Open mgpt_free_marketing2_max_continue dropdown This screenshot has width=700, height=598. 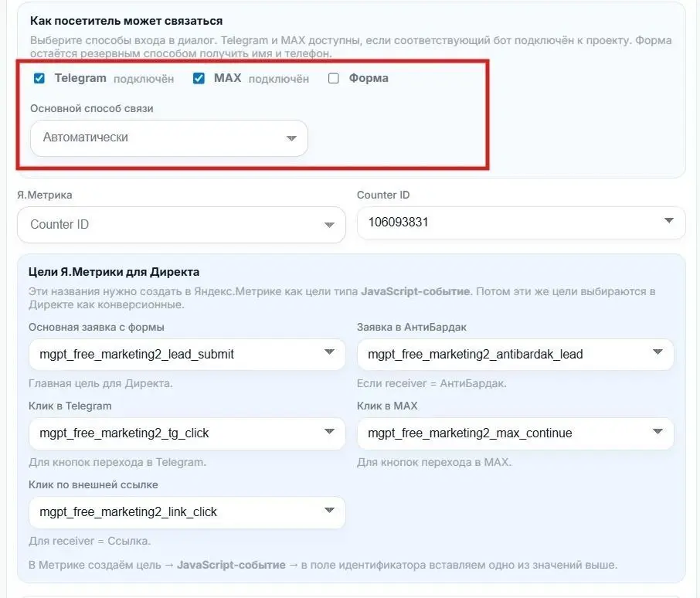pos(515,433)
